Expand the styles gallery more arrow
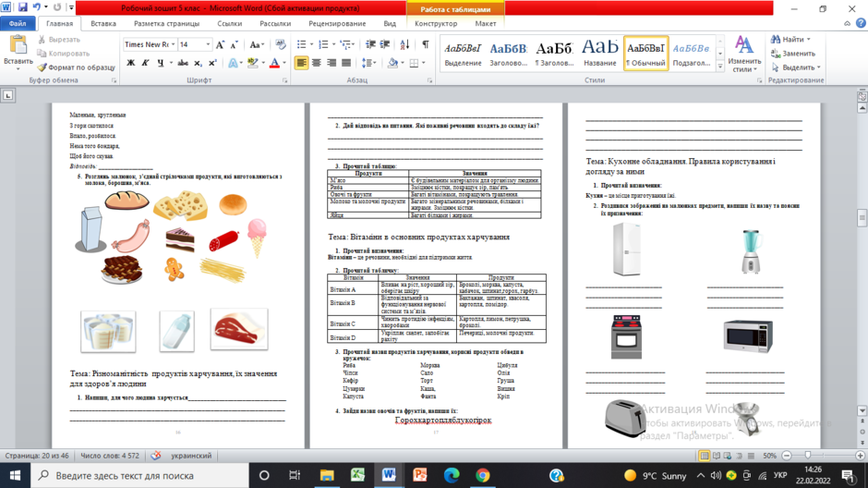 pos(719,67)
